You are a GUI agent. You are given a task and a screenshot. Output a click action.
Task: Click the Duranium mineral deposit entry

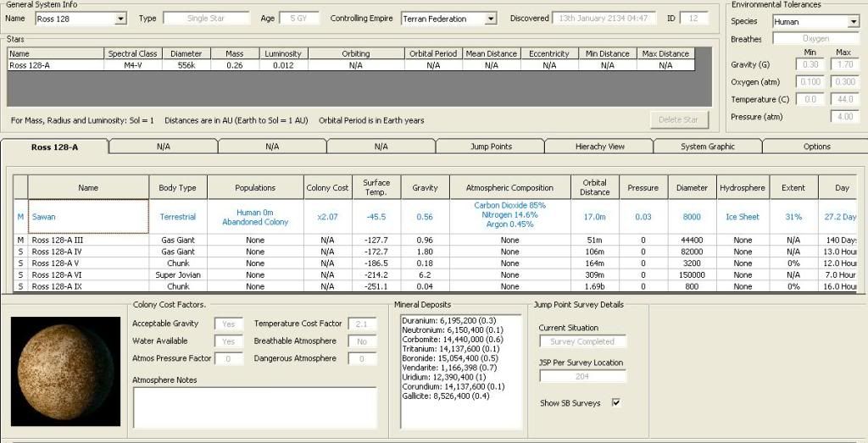(449, 321)
